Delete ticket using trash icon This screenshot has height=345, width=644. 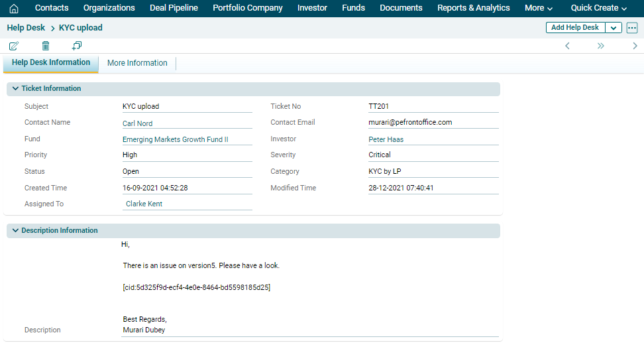pos(46,46)
